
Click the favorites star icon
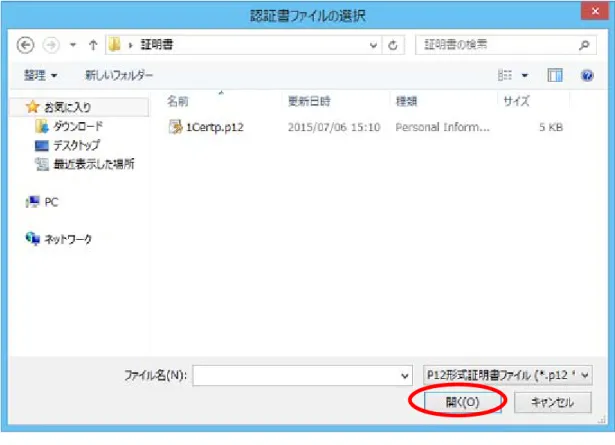[33, 107]
